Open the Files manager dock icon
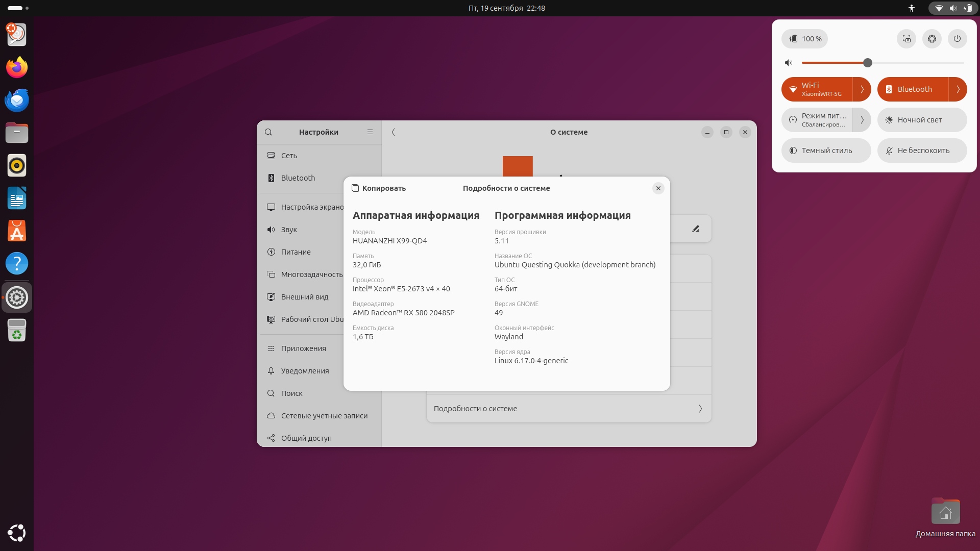The width and height of the screenshot is (980, 551). point(17,133)
